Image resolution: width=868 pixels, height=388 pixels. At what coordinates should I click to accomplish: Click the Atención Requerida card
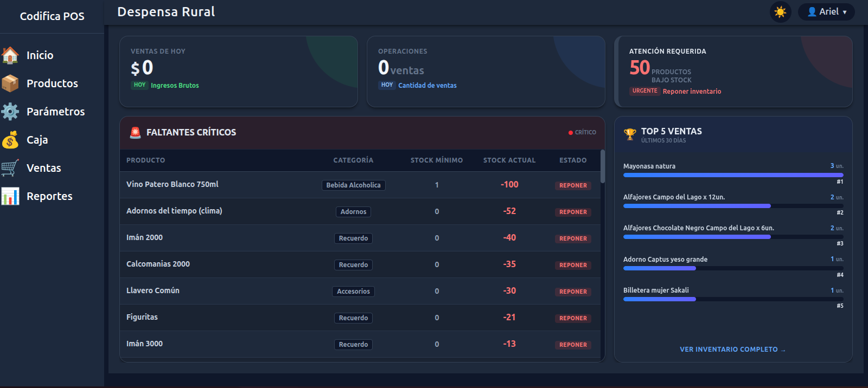click(x=733, y=72)
